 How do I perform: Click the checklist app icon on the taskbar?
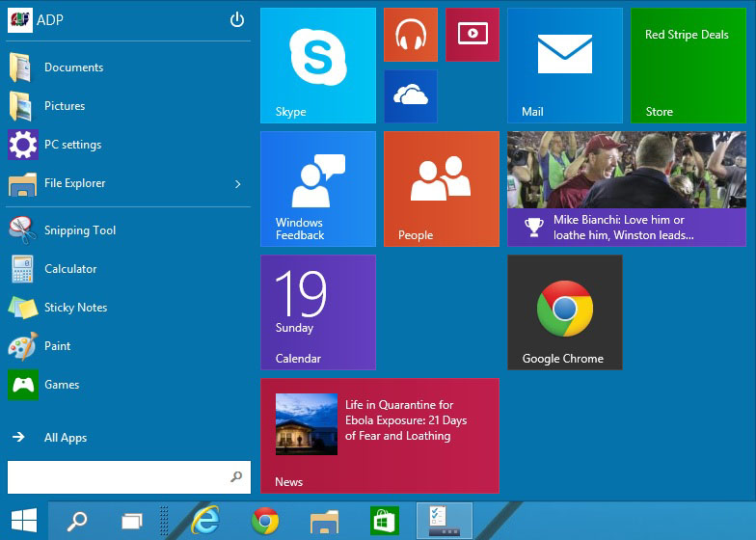click(x=444, y=521)
